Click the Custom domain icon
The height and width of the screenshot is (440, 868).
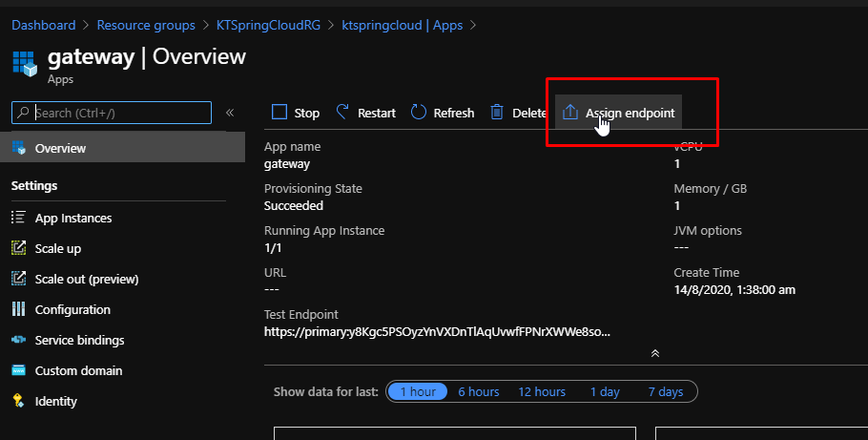(18, 370)
